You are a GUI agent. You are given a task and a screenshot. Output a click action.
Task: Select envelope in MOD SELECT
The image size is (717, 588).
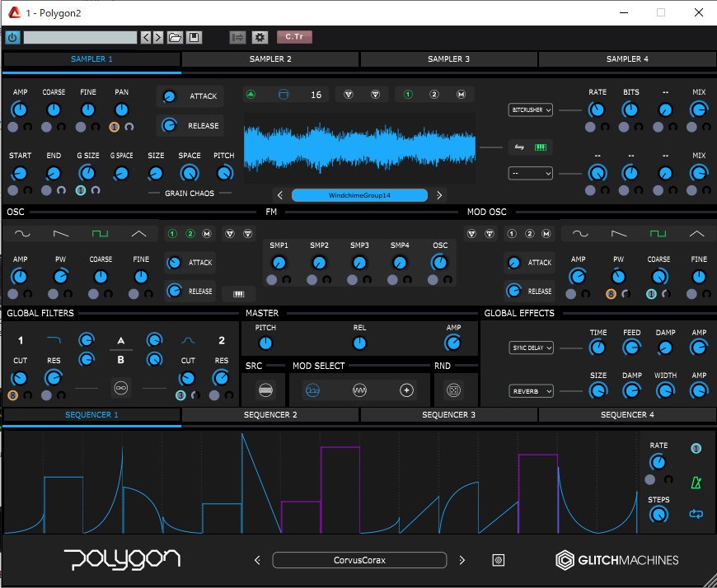(312, 390)
